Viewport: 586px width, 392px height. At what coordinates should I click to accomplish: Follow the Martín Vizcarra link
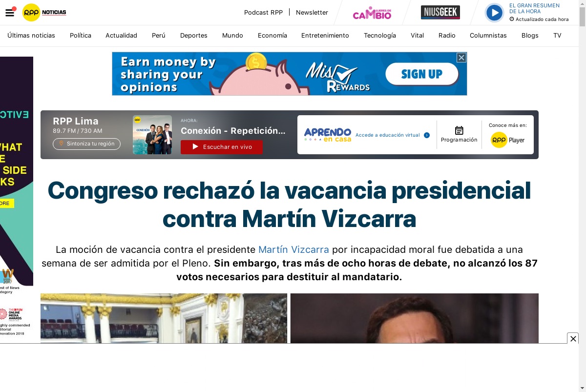point(293,249)
